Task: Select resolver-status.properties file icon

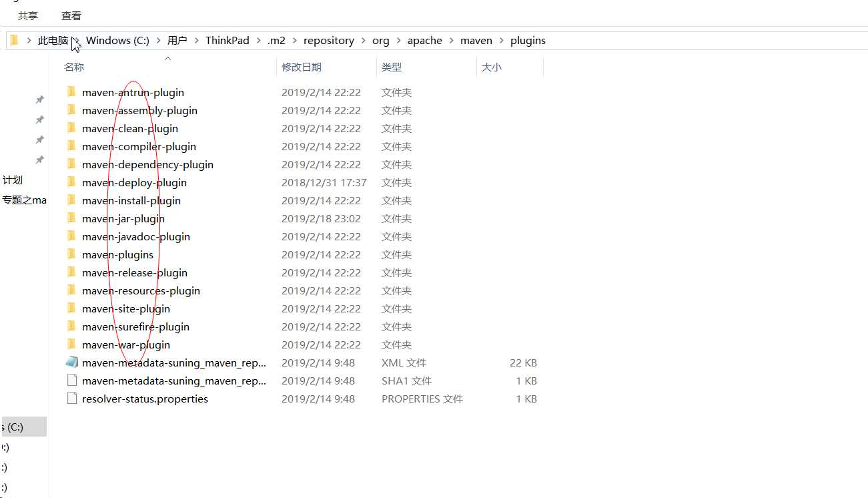Action: pos(72,399)
